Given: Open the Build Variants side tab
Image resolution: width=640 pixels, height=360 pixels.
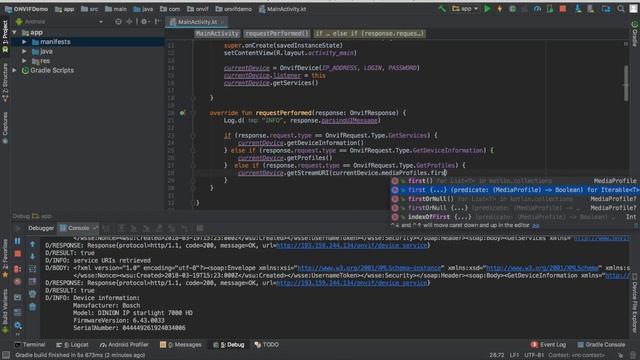Looking at the screenshot, I should tap(5, 311).
